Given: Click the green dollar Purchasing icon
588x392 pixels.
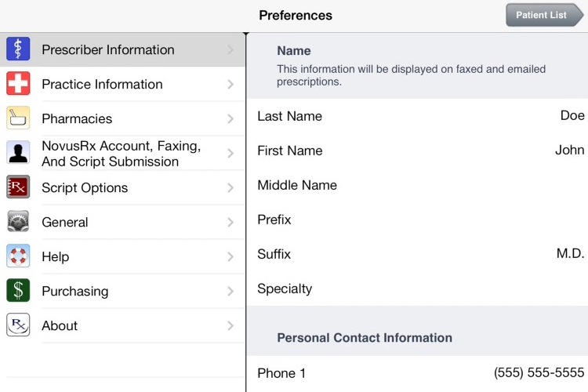Looking at the screenshot, I should pos(18,291).
